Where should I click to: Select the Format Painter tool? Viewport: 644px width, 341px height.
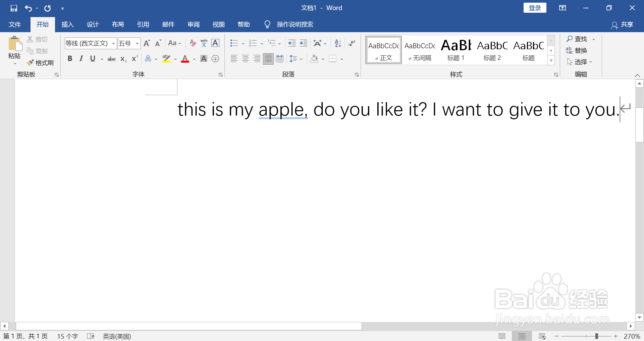click(40, 63)
